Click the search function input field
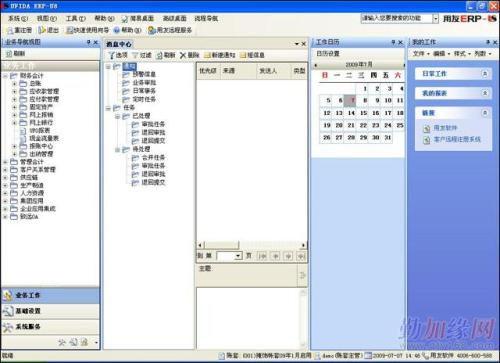Viewport: 500px width, 363px height. coord(396,19)
